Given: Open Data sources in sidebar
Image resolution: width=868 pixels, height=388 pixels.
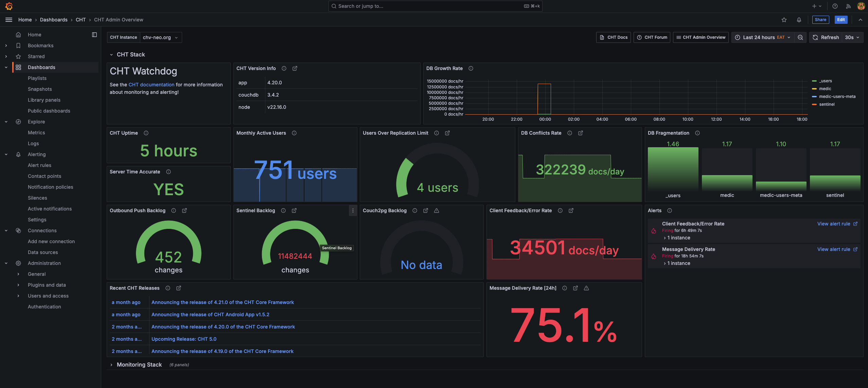Looking at the screenshot, I should tap(43, 252).
